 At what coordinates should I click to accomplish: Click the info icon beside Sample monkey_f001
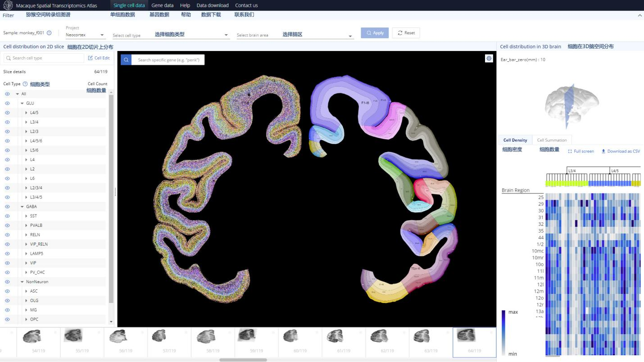pos(49,33)
